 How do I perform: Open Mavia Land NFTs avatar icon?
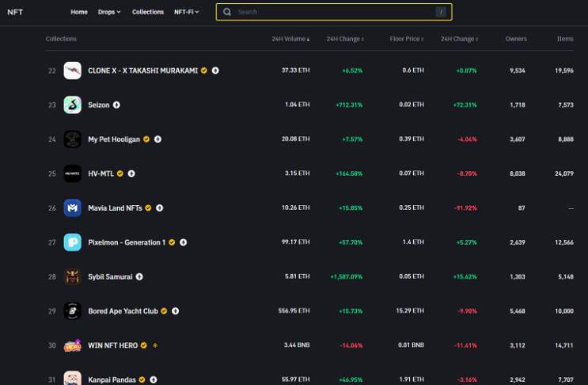pyautogui.click(x=72, y=208)
